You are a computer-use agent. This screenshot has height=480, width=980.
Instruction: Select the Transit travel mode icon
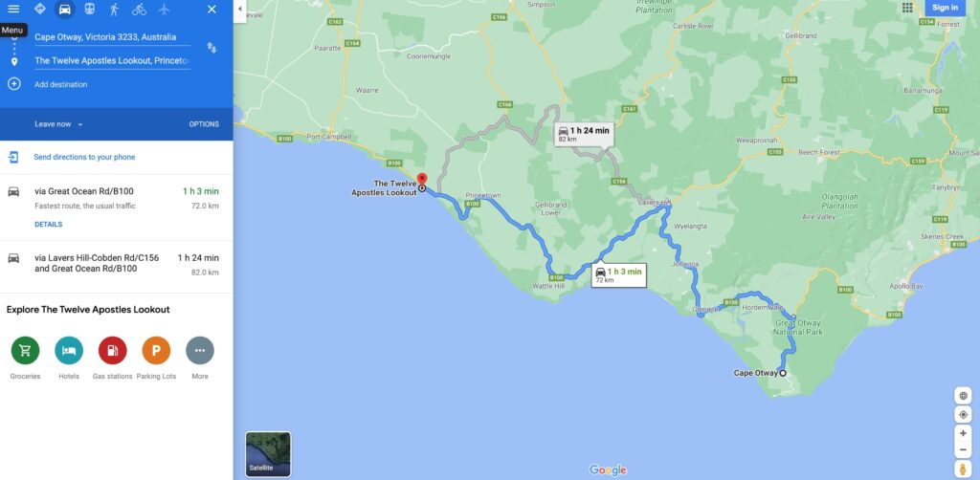pos(89,9)
